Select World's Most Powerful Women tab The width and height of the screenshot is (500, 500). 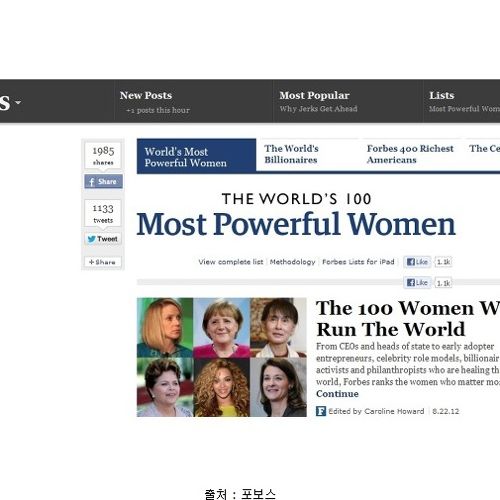click(x=196, y=156)
